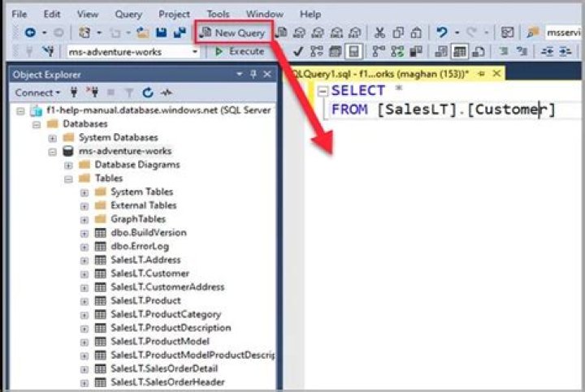
Task: Click the Database Engine Query icon after New Query
Action: click(282, 32)
